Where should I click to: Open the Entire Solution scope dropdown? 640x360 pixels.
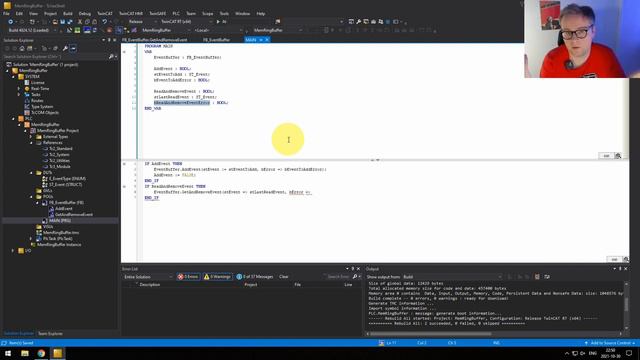tap(148, 277)
